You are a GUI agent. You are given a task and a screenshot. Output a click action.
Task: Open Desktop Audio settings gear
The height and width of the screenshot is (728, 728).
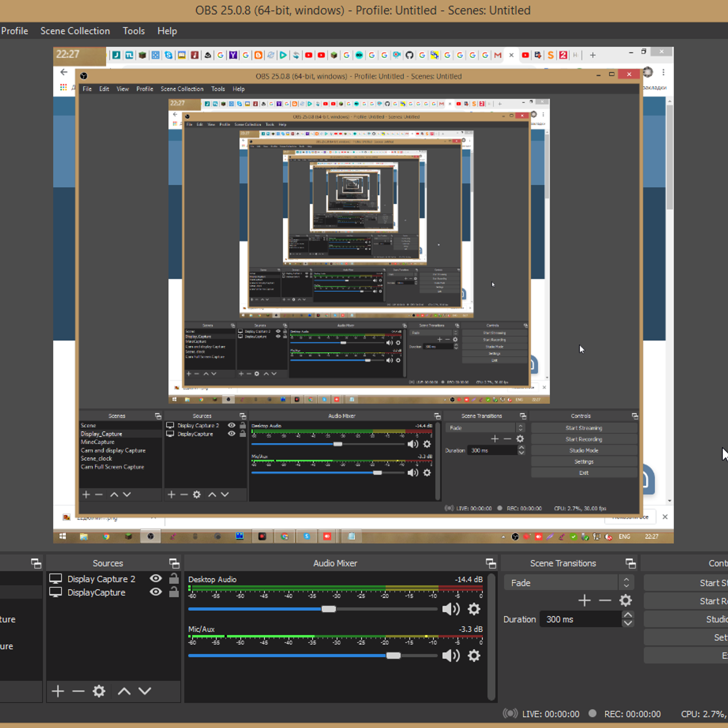(474, 609)
